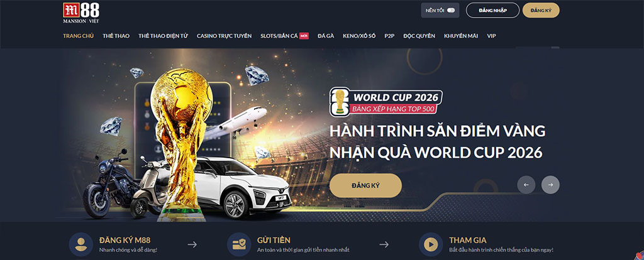The width and height of the screenshot is (644, 260).
Task: Click the World Cup 2026 badge
Action: click(x=386, y=101)
